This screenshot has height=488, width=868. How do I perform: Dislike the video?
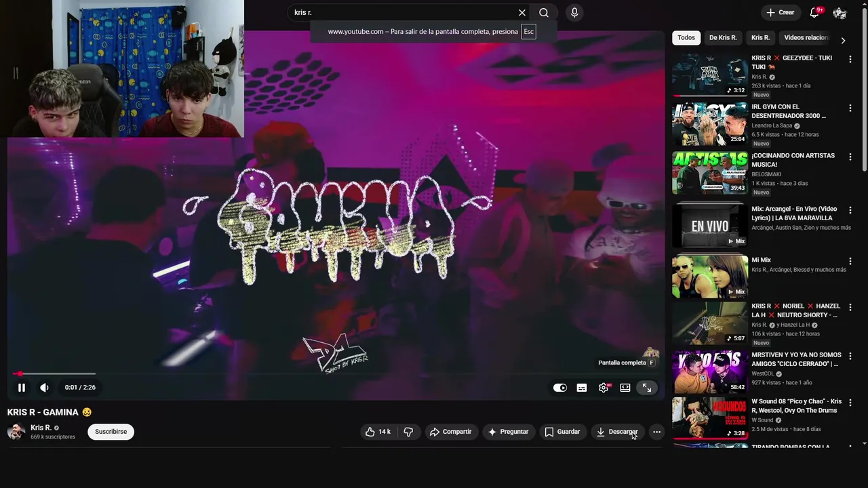(x=408, y=432)
